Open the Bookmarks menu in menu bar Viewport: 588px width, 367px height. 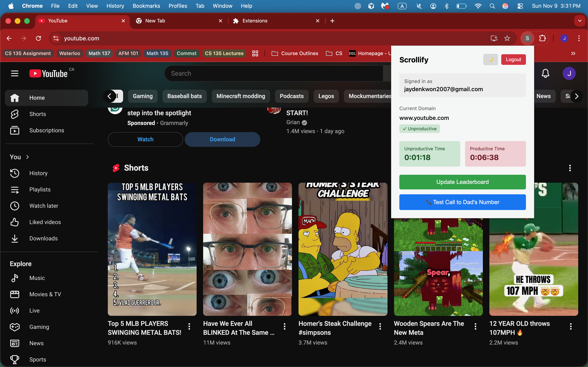click(146, 6)
